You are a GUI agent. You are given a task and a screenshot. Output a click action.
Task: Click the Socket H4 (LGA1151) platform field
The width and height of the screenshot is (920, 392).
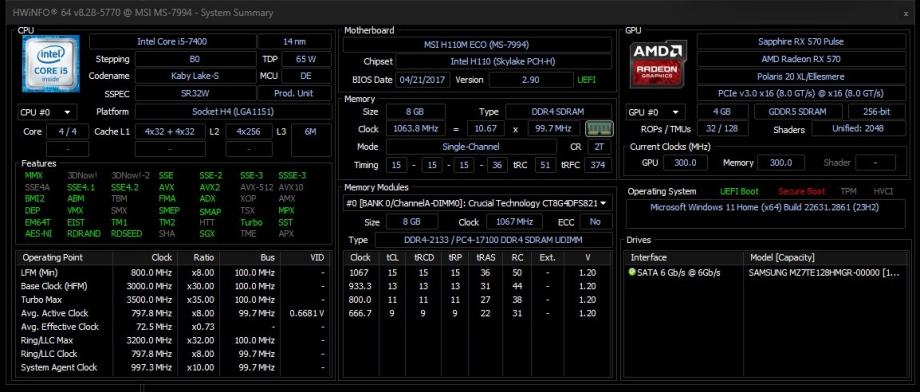(233, 111)
